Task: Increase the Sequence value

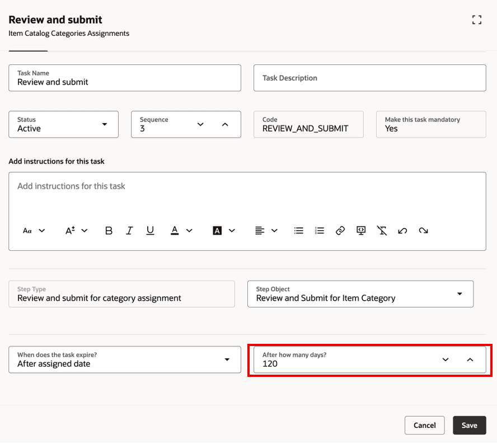Action: click(x=225, y=124)
